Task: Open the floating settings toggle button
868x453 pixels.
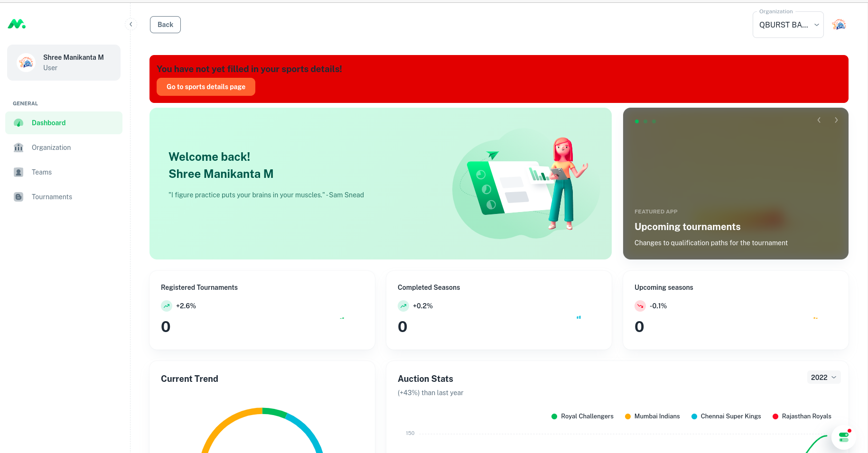Action: coord(844,437)
